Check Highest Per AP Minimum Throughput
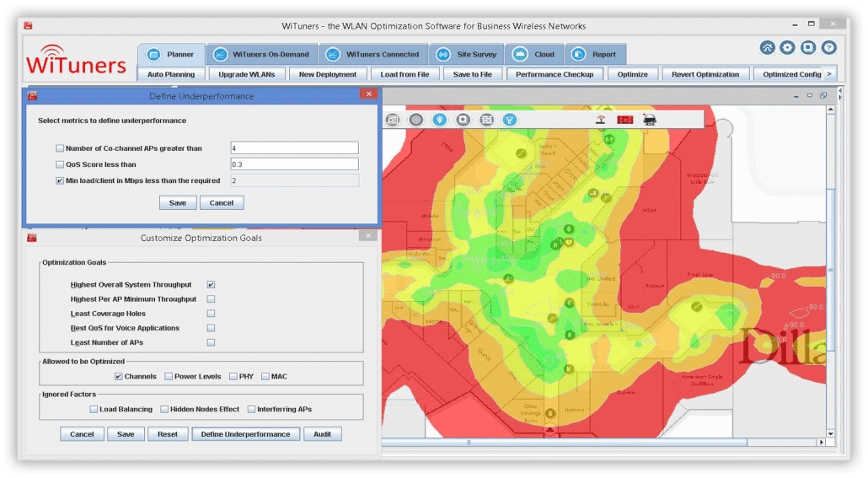The width and height of the screenshot is (868, 478). 211,299
